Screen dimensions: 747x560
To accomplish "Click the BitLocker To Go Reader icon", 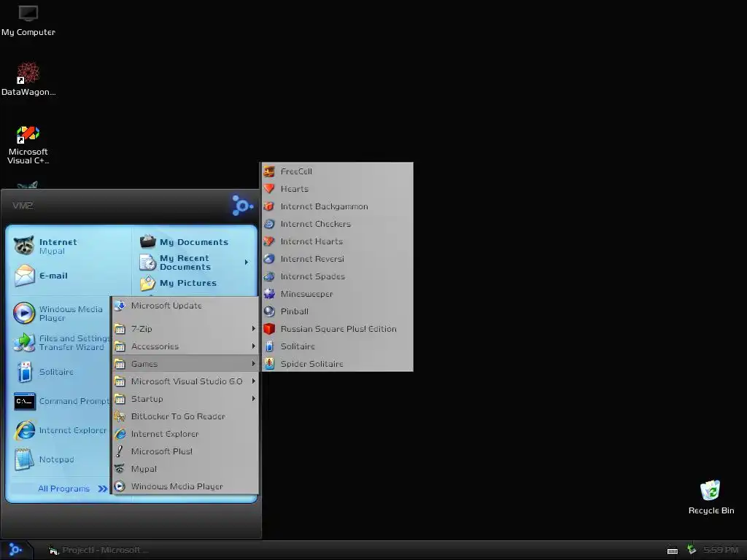I will point(120,416).
